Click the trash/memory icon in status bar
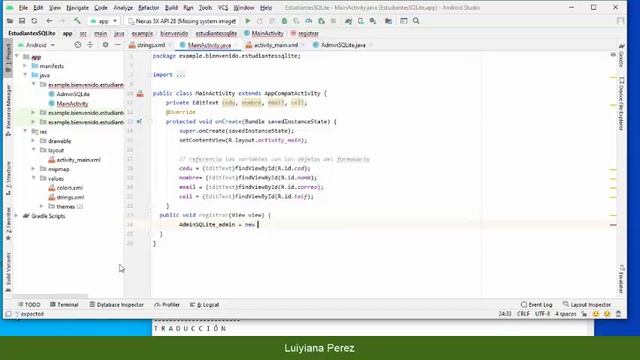The height and width of the screenshot is (360, 640). 618,314
